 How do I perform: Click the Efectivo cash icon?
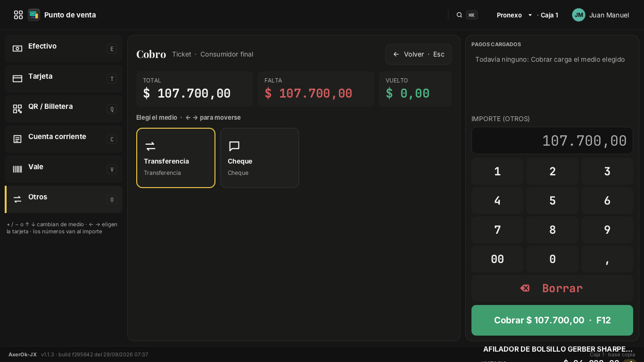[17, 49]
